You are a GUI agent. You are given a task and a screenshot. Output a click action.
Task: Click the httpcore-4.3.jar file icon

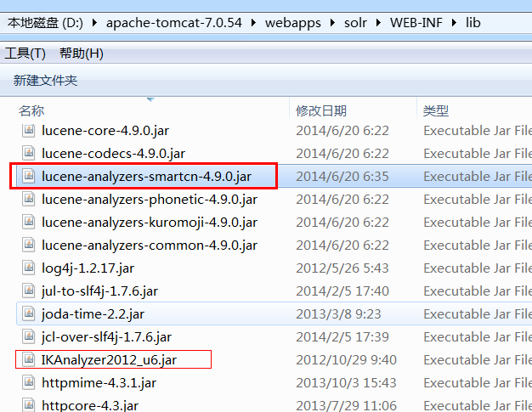click(29, 405)
